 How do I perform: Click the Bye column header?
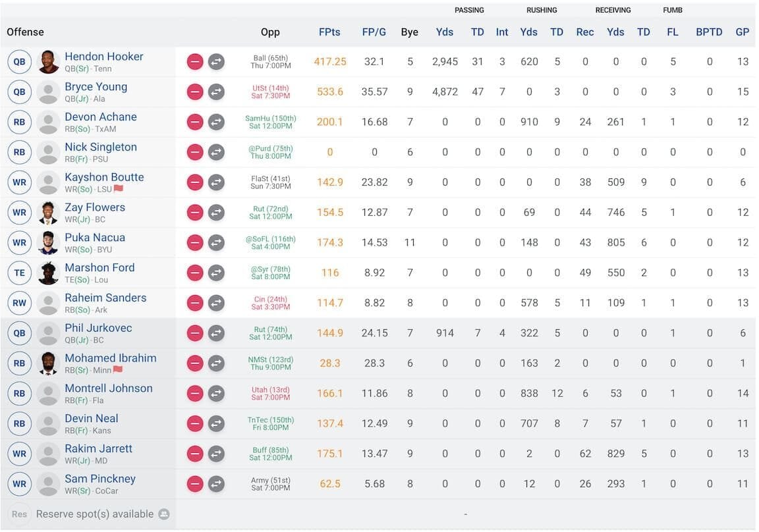point(410,32)
